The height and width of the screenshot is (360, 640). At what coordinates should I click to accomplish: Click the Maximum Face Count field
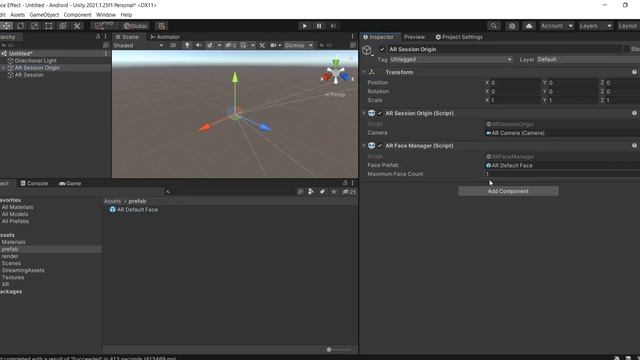562,174
